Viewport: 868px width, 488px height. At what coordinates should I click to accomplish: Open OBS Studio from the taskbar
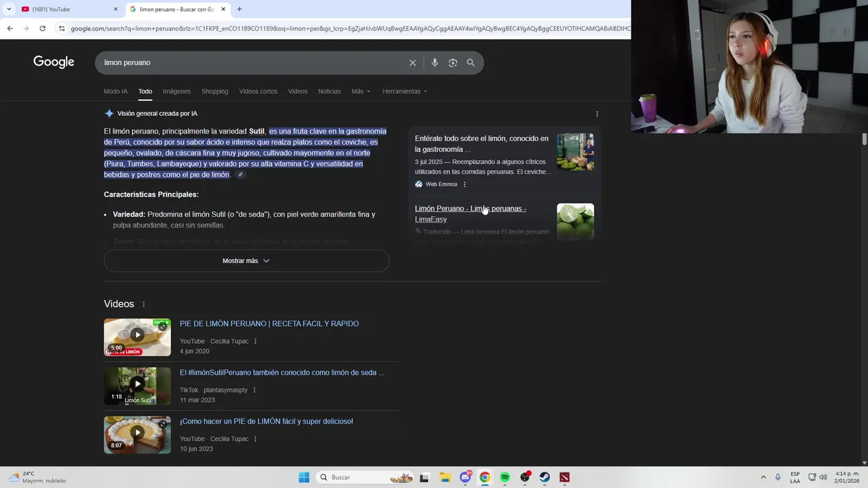click(525, 477)
